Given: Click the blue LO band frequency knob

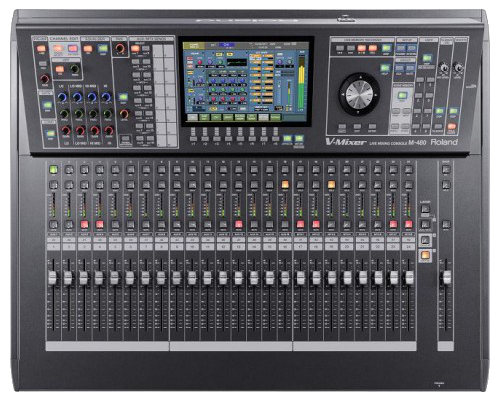Looking at the screenshot, I should pyautogui.click(x=62, y=97).
